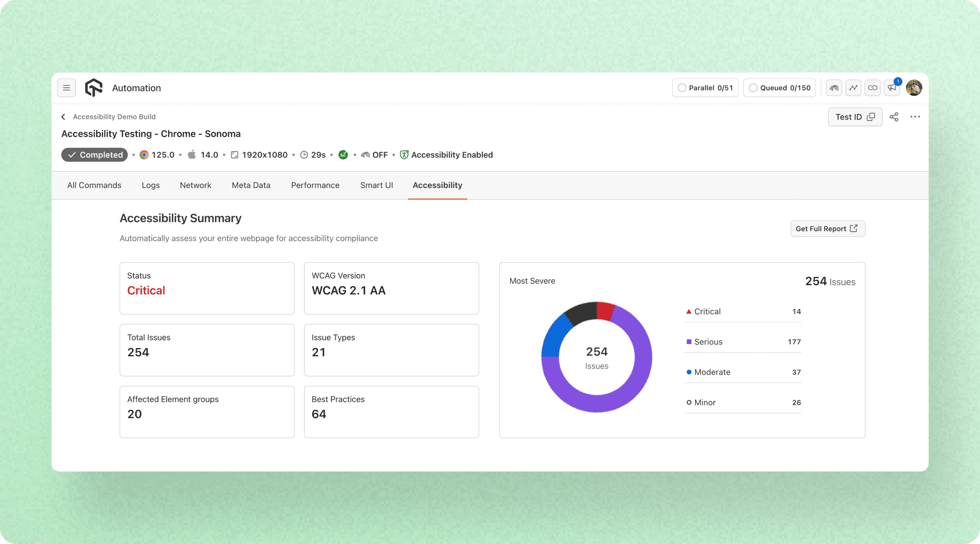
Task: Switch to the All Commands tab
Action: click(94, 185)
